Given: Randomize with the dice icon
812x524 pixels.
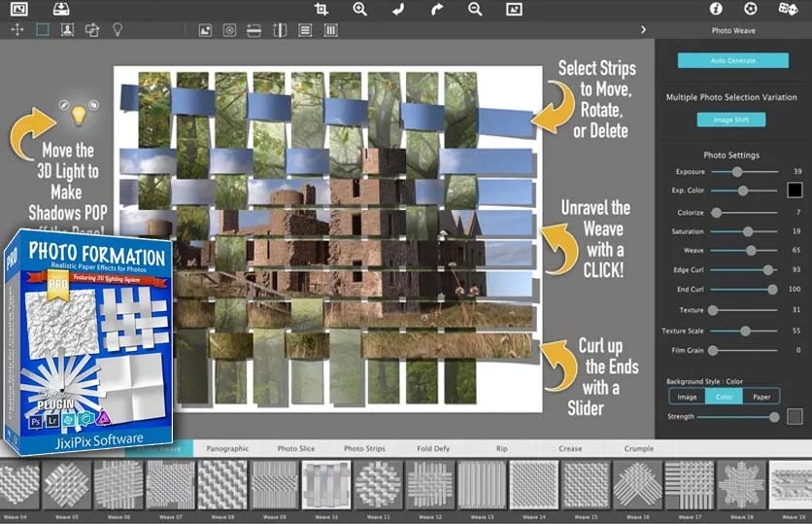Looking at the screenshot, I should pos(788,9).
